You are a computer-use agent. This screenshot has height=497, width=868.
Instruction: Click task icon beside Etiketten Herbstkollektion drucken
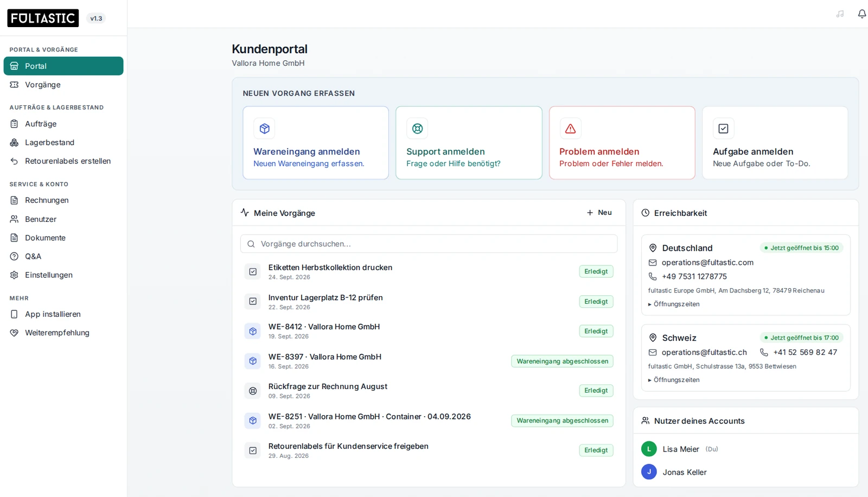[x=253, y=271]
